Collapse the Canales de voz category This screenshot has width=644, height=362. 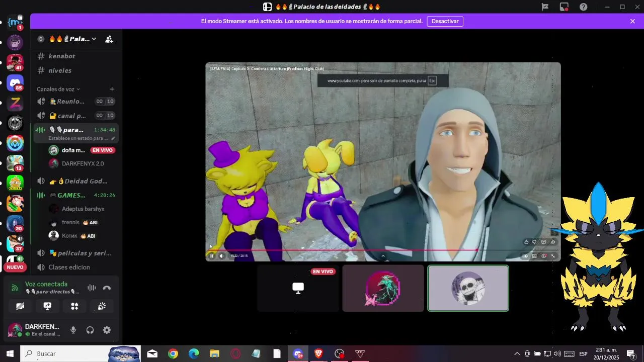pos(58,89)
